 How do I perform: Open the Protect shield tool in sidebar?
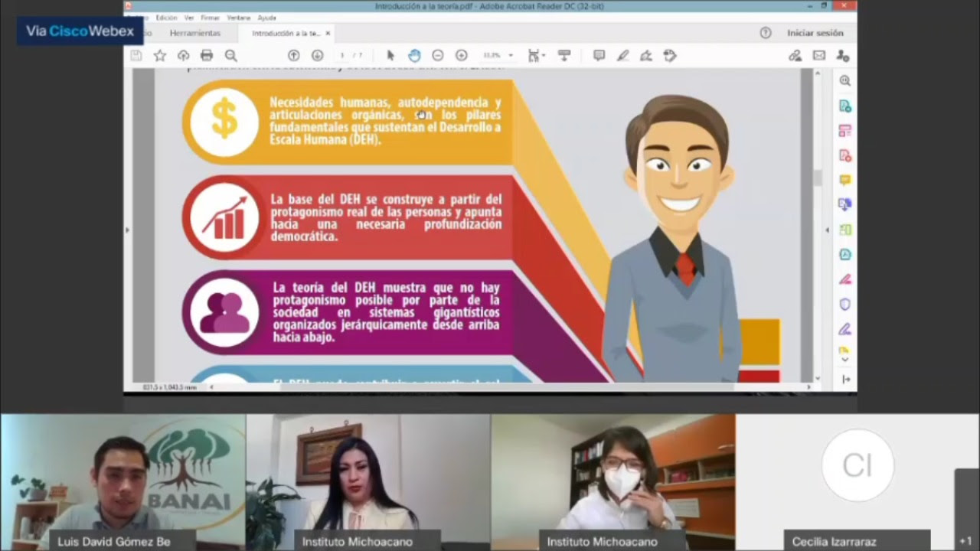[845, 304]
